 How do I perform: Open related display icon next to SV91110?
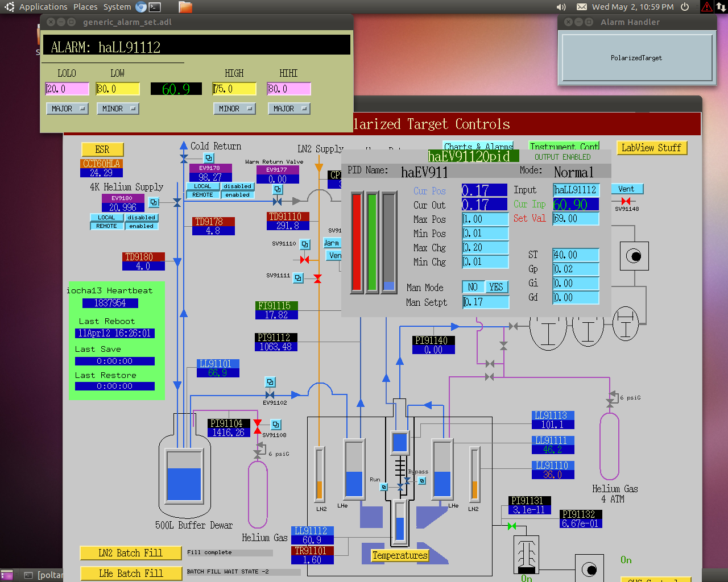(305, 244)
